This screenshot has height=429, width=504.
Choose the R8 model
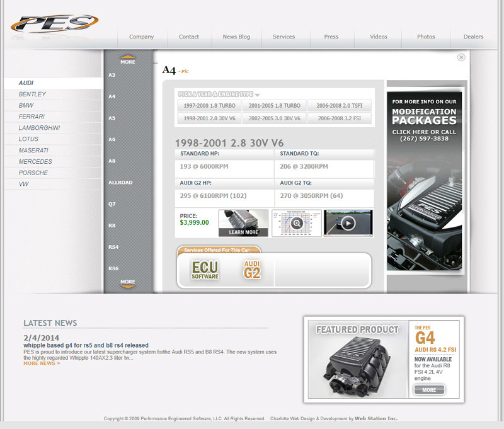pyautogui.click(x=112, y=226)
